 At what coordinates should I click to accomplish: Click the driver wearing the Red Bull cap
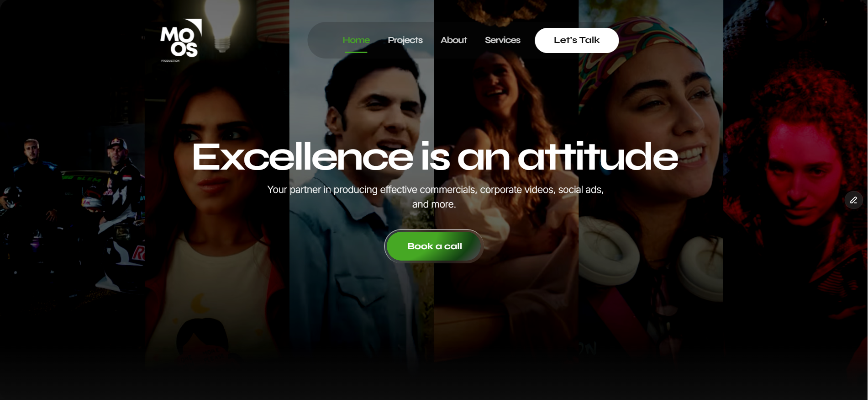(120, 183)
